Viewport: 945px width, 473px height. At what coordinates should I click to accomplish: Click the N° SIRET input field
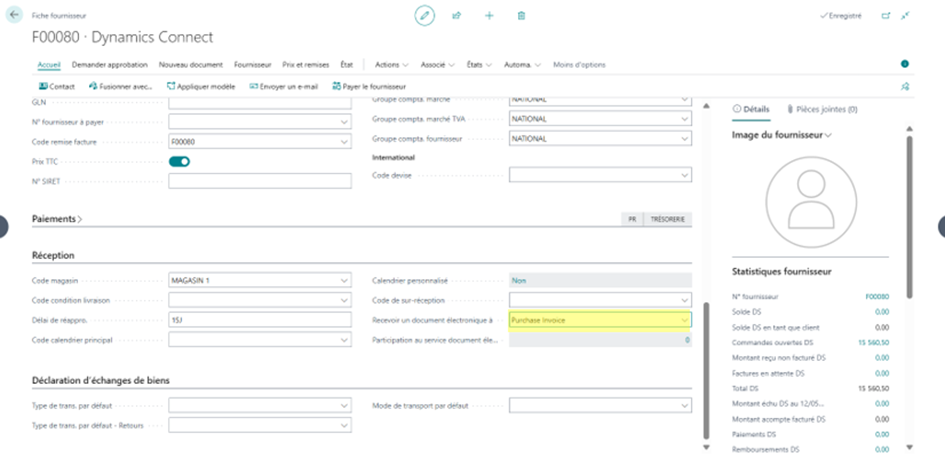(x=260, y=181)
